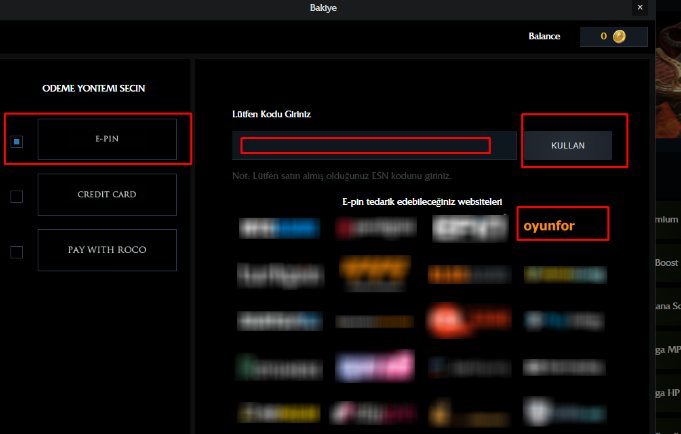Screen dimensions: 681x434
Task: Click the Balance label
Action: click(544, 36)
